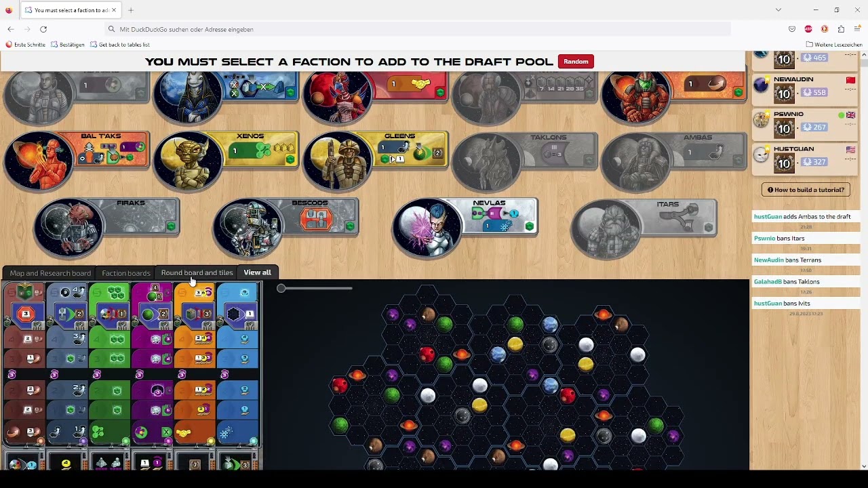Screen dimensions: 868x488
Task: Click the banned Itars faction portrait
Action: pos(606,228)
